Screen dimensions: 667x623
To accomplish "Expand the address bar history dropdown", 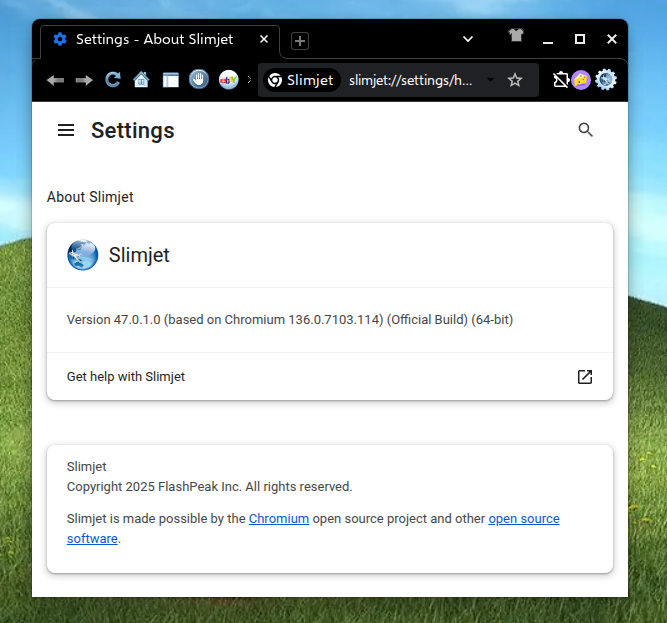I will [x=490, y=80].
